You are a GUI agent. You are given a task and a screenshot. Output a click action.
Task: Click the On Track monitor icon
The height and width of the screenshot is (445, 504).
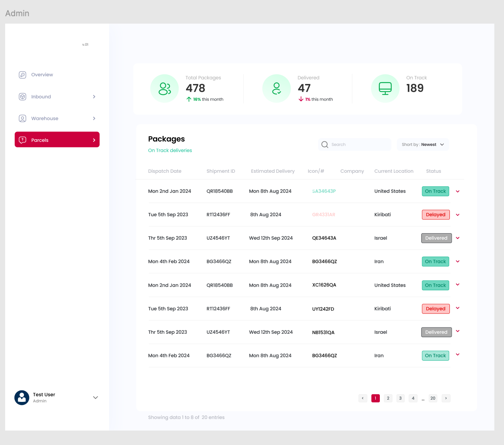[385, 88]
